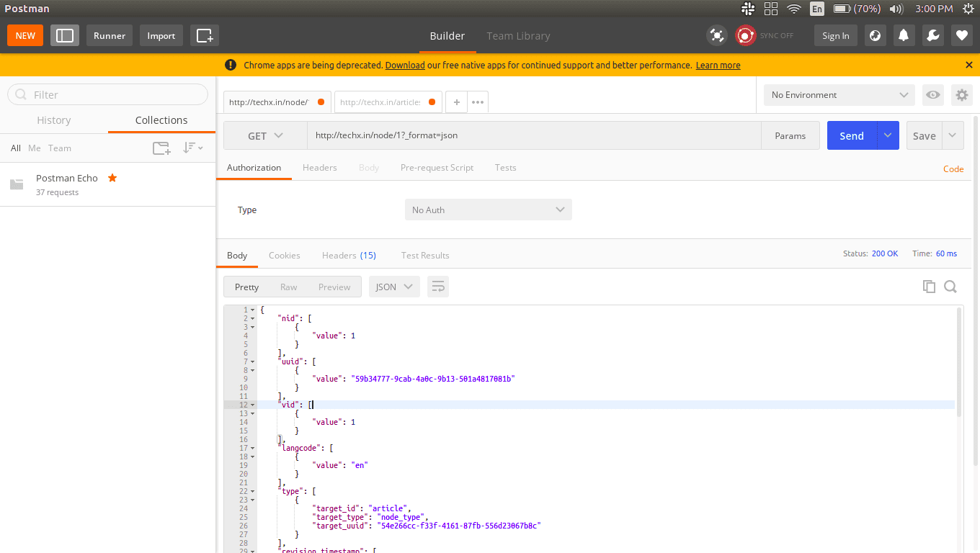Open the Test Results tab
This screenshot has height=553, width=980.
(x=425, y=255)
